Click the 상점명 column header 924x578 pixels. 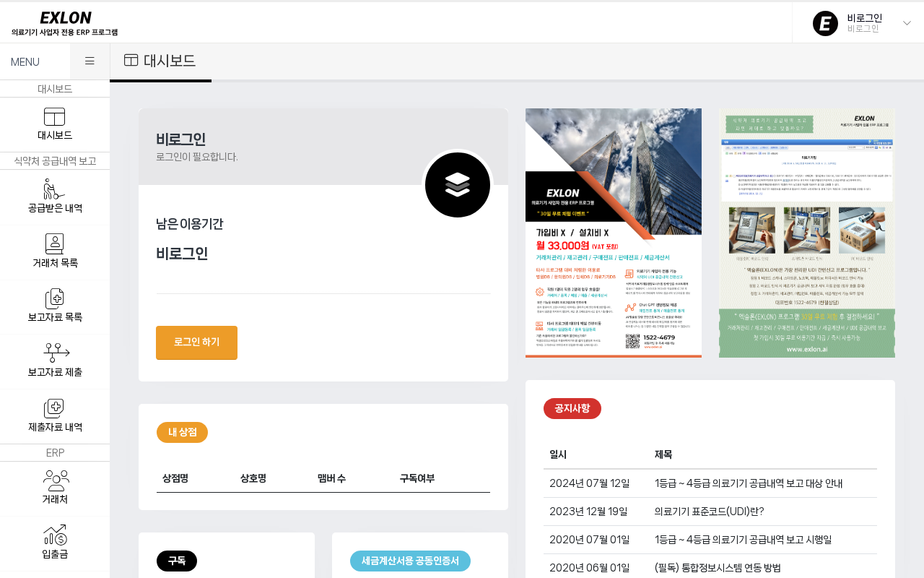tap(175, 478)
